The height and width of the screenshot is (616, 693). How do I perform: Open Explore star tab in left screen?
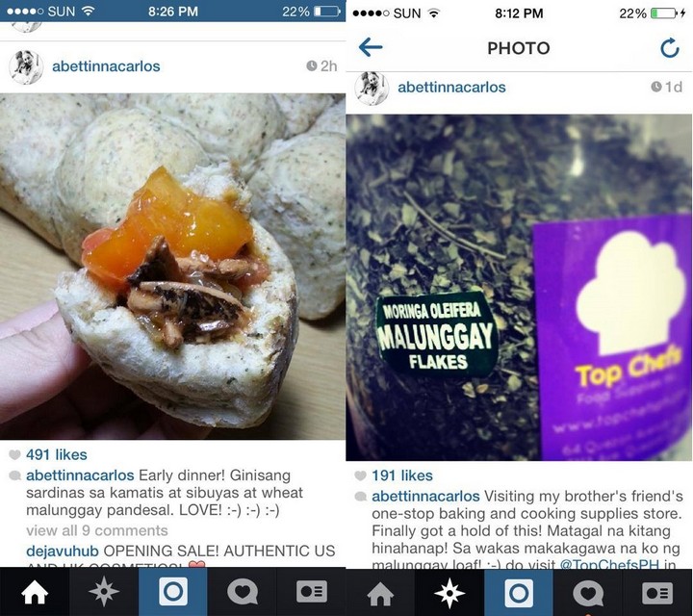tap(103, 592)
